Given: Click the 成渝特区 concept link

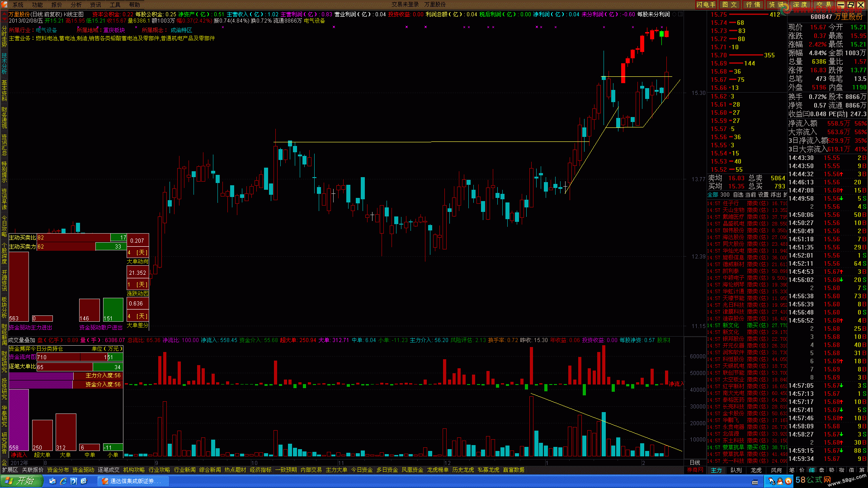Looking at the screenshot, I should click(x=181, y=30).
